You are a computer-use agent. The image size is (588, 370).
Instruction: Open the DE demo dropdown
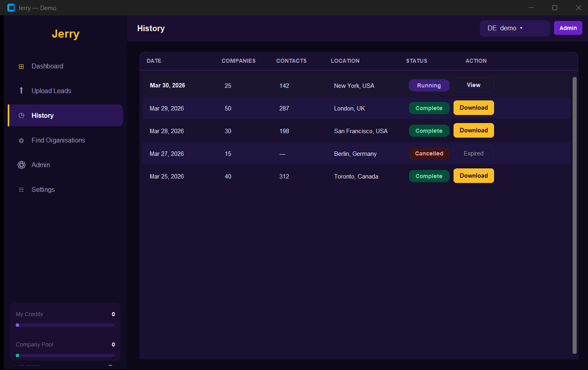coord(515,28)
